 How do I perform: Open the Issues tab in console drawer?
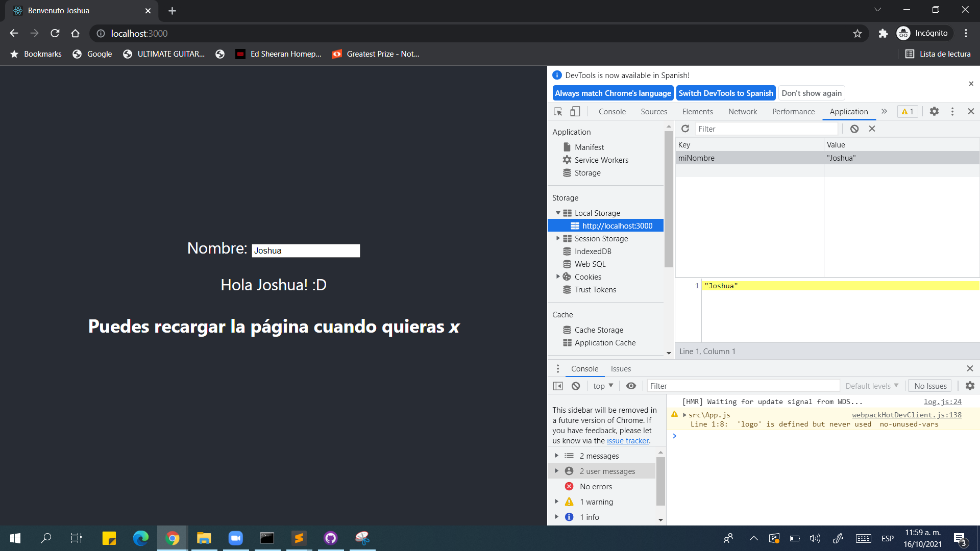pyautogui.click(x=621, y=368)
